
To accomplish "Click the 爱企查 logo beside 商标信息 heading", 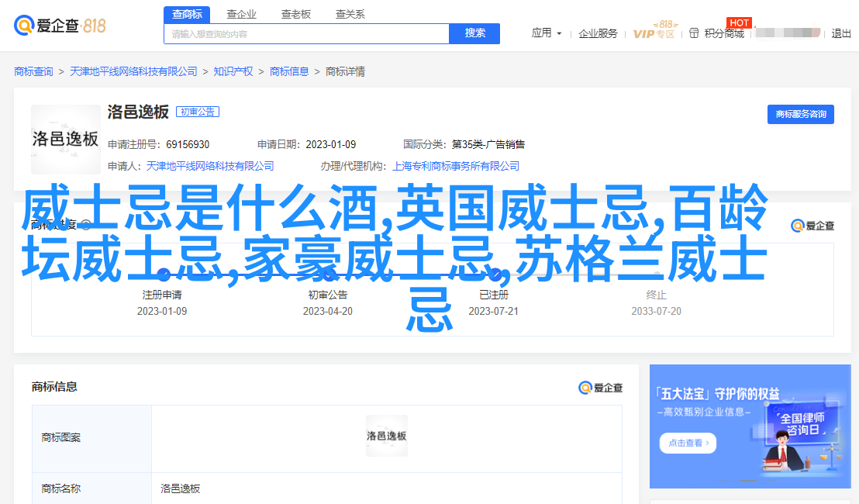I will pos(600,388).
